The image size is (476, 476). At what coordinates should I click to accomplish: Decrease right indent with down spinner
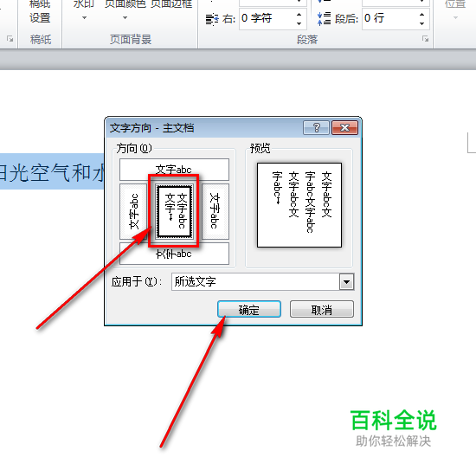[299, 23]
